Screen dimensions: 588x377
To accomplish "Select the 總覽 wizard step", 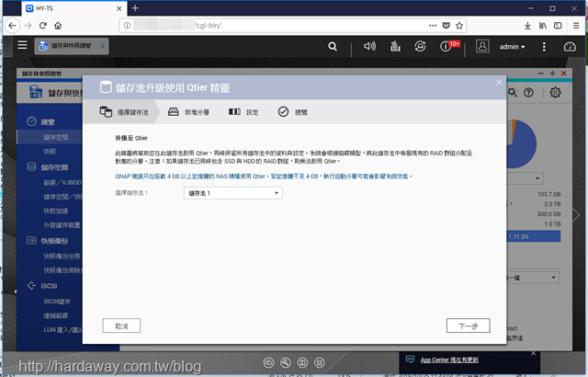I will pos(293,112).
